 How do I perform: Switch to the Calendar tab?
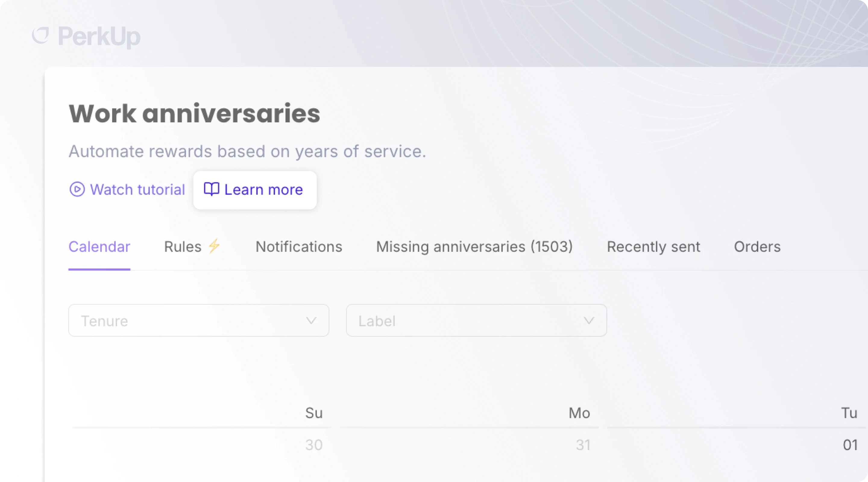click(x=99, y=247)
